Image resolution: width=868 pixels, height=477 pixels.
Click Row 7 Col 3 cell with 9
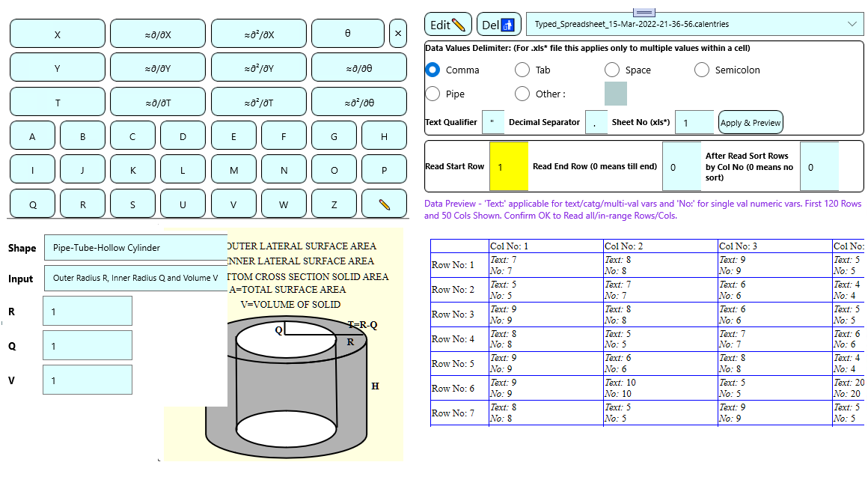click(775, 413)
